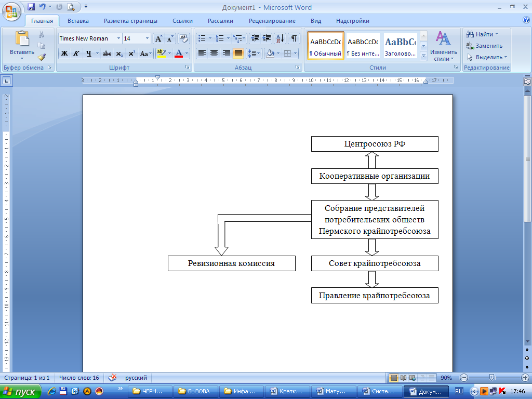Apply strikethrough formatting
The width and height of the screenshot is (532, 399).
(107, 54)
